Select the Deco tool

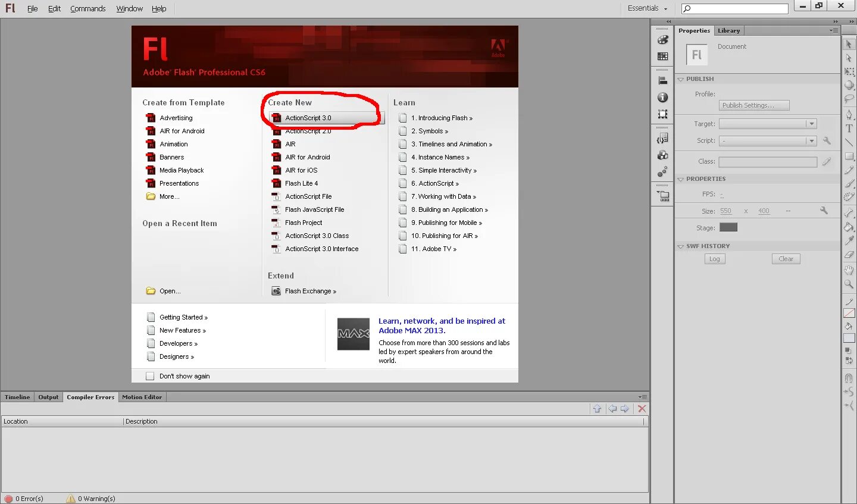pyautogui.click(x=849, y=197)
